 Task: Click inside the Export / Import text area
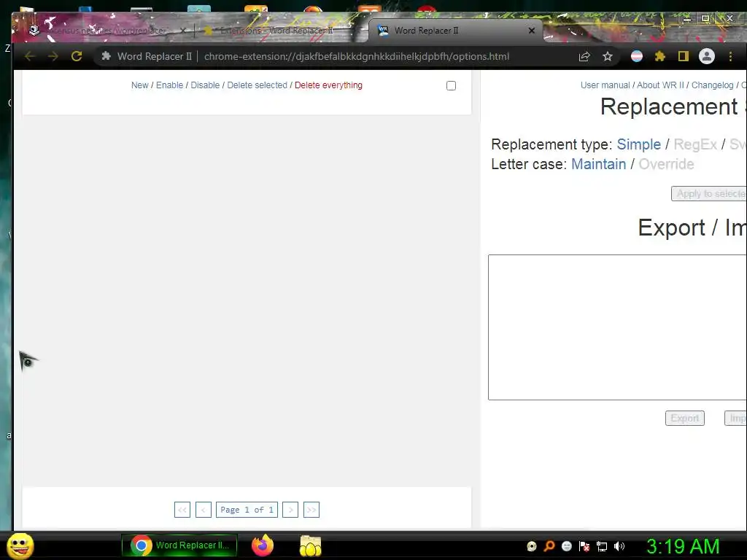(617, 327)
